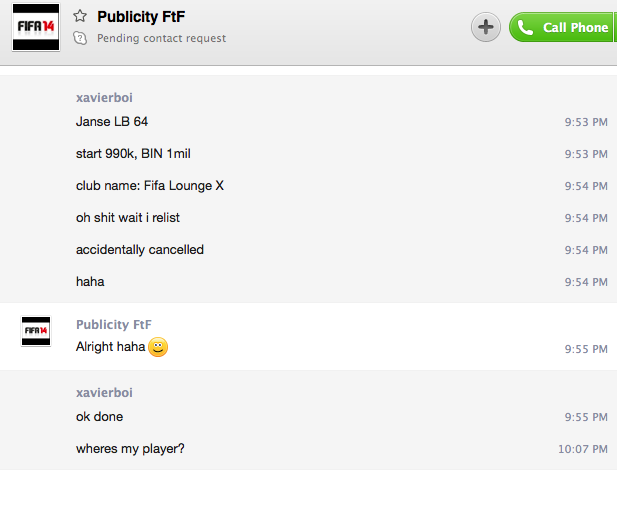Click the first xavierboi sender name

[x=104, y=98]
